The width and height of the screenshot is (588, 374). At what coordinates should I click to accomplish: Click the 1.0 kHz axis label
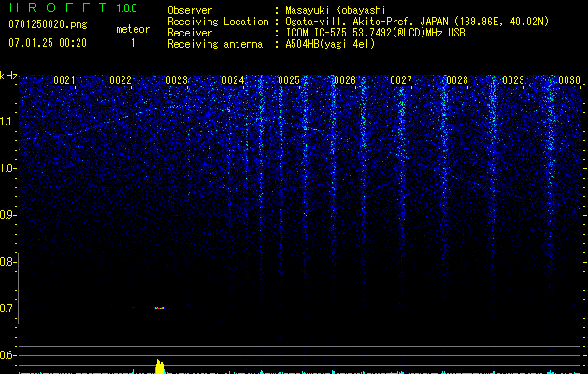(7, 168)
